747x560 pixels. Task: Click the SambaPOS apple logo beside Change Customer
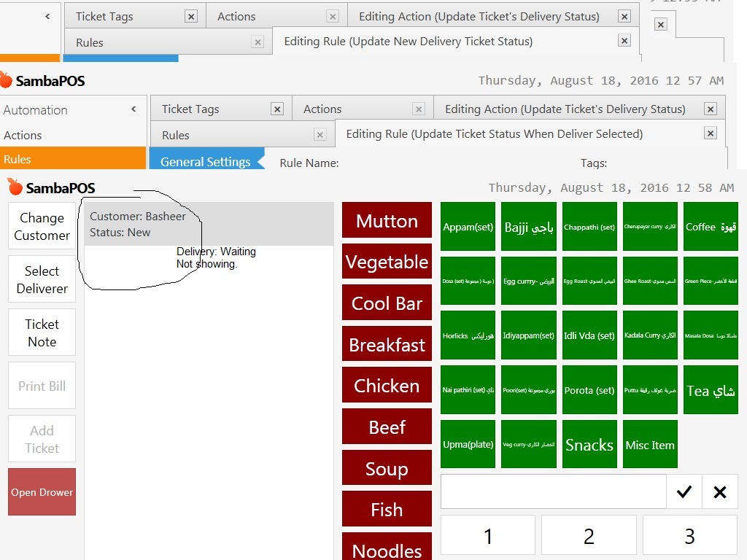[15, 187]
